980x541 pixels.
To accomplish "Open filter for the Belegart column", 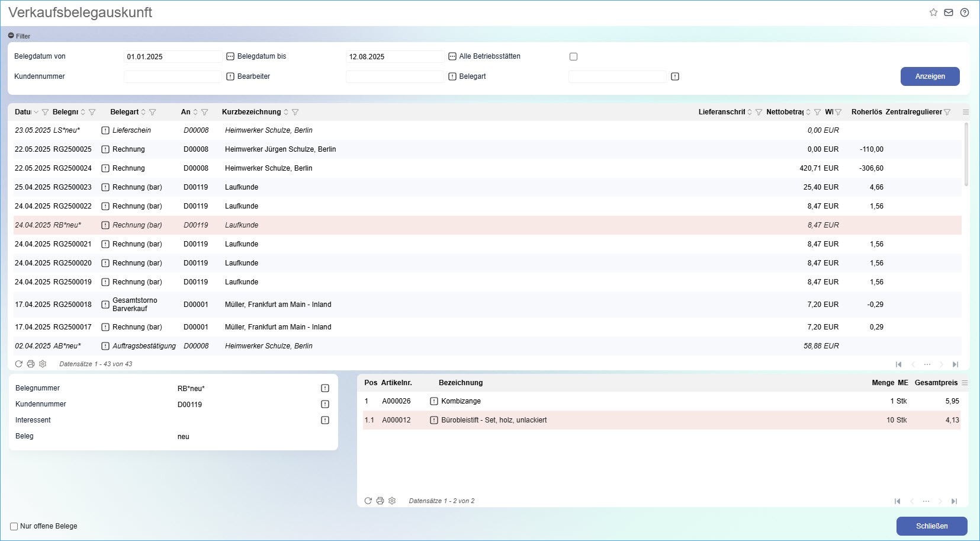I will 152,112.
